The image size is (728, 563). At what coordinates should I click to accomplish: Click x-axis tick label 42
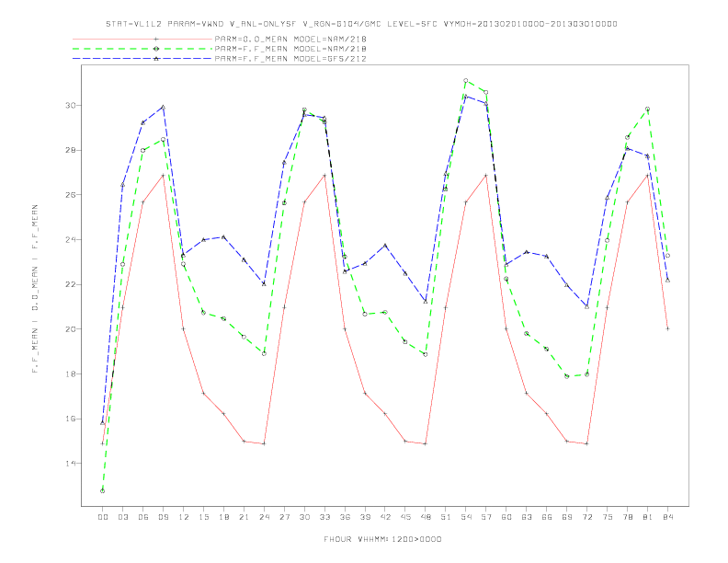click(x=385, y=517)
